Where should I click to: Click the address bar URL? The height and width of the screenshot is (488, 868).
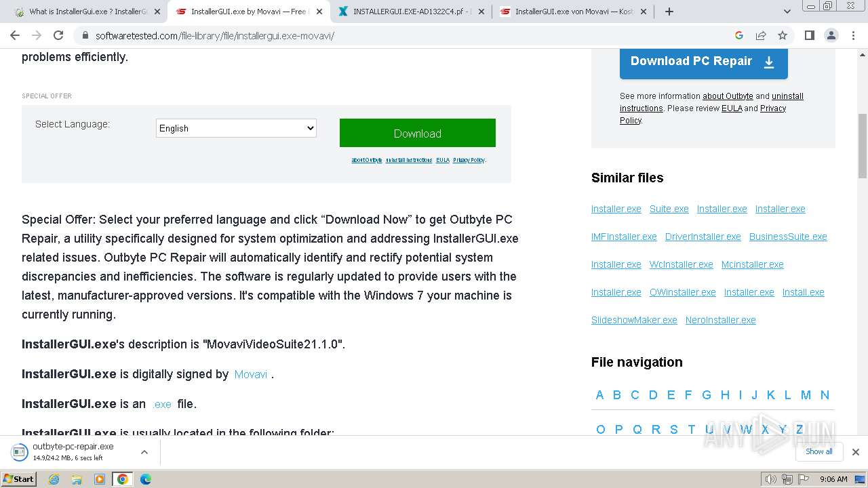point(214,36)
